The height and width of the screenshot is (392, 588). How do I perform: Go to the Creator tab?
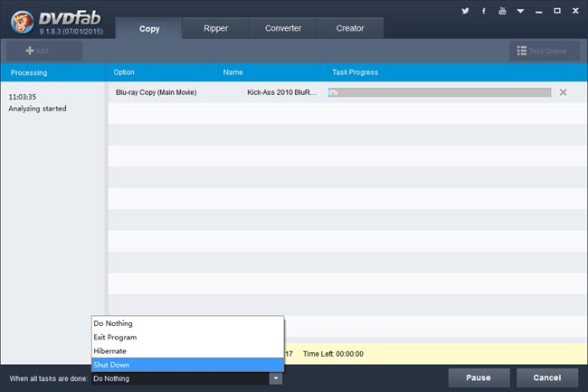coord(350,28)
